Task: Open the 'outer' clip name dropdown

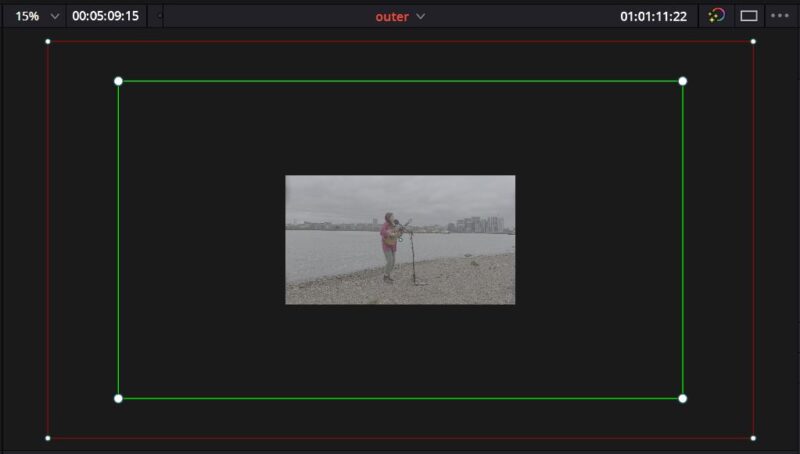Action: click(420, 16)
